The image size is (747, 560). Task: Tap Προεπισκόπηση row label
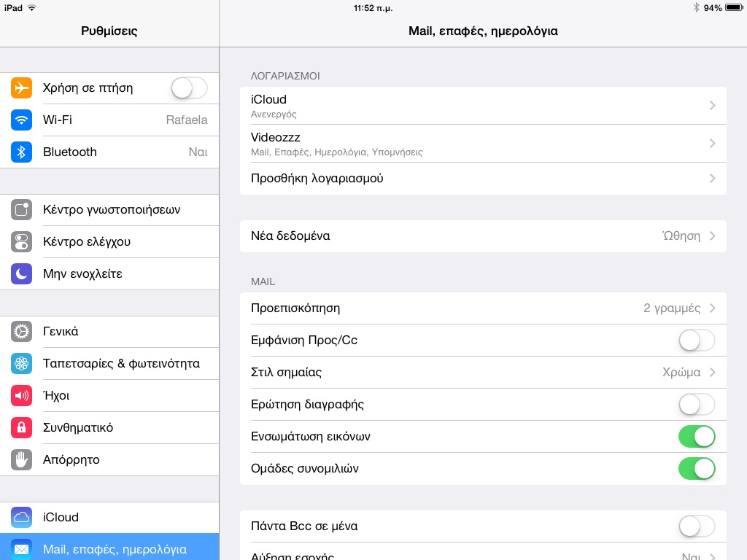[x=295, y=308]
